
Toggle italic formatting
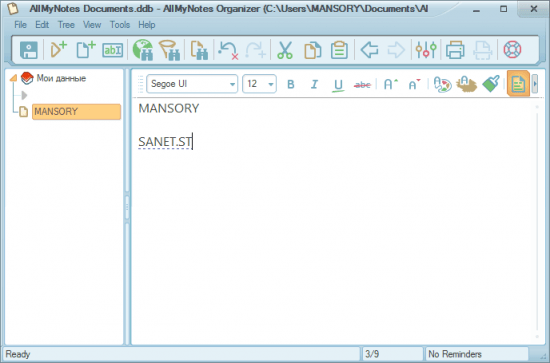(x=314, y=84)
